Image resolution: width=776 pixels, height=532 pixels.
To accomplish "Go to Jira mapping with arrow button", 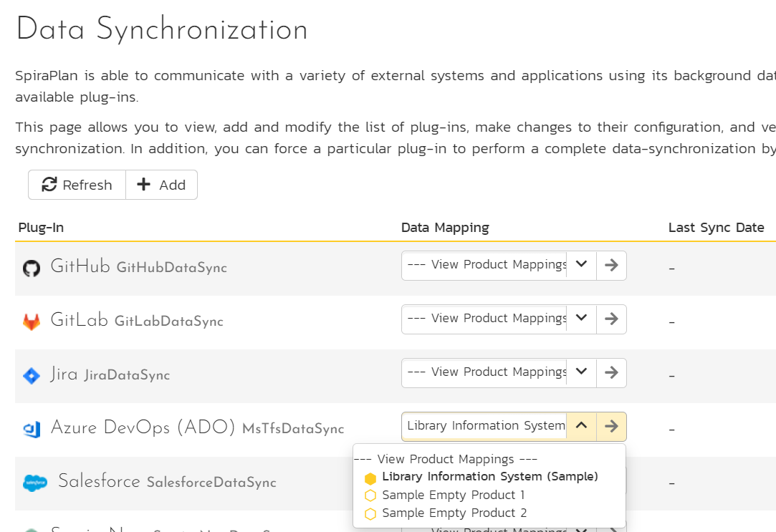I will pos(612,373).
